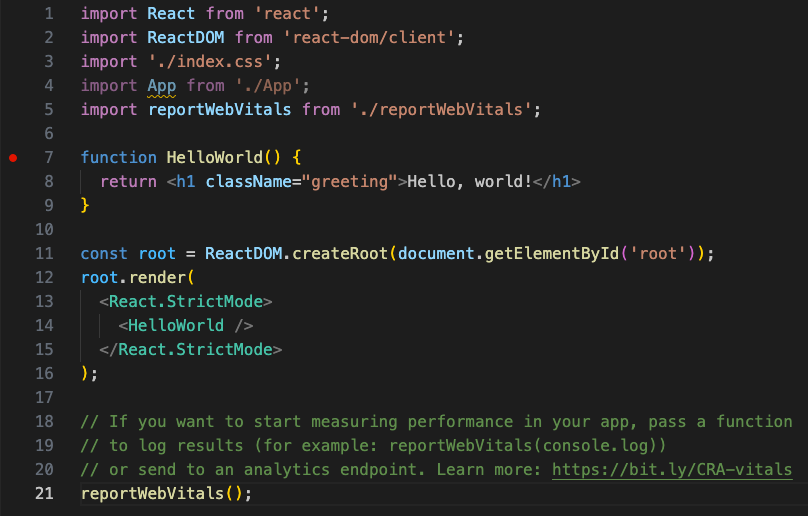Click the HelloWorld JSX tag on line 14

pyautogui.click(x=175, y=326)
